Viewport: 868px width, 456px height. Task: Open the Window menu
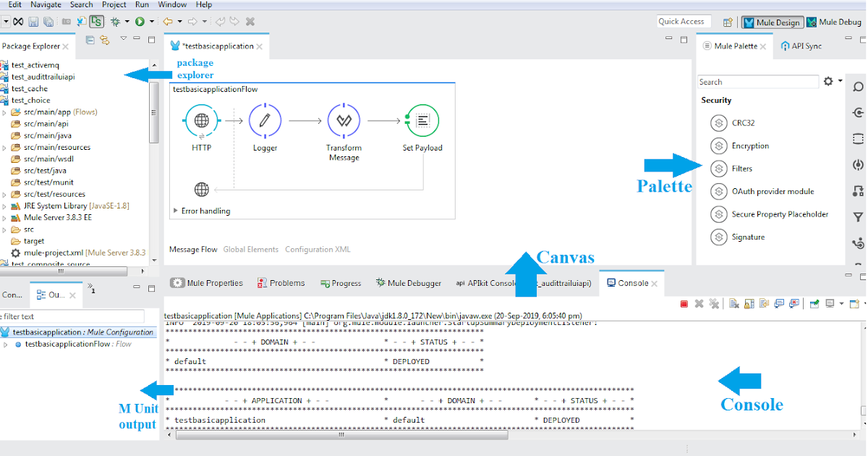click(171, 4)
